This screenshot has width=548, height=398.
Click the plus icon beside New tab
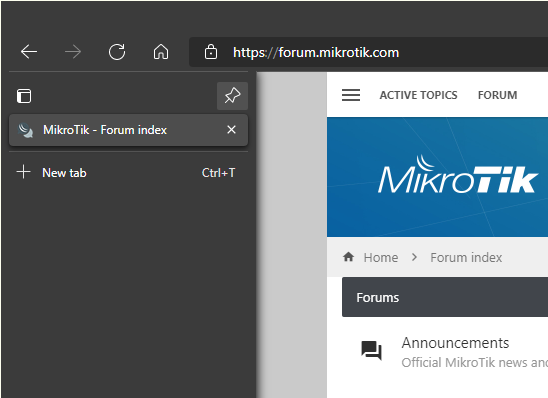click(23, 172)
